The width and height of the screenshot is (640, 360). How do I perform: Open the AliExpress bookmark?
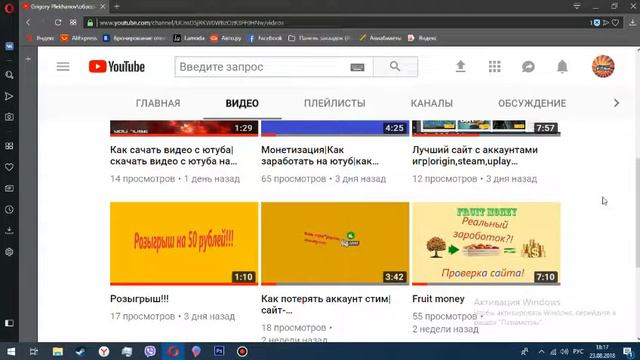tap(79, 38)
